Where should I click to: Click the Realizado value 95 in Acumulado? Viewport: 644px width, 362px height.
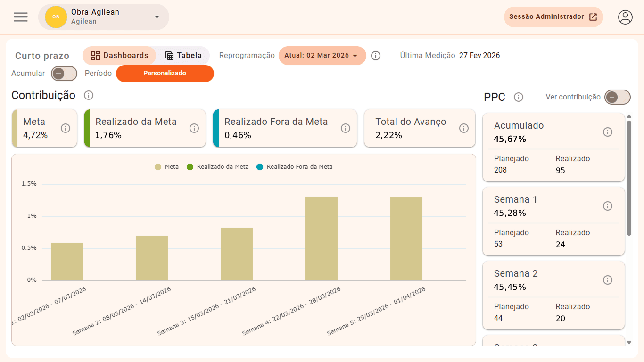[561, 170]
